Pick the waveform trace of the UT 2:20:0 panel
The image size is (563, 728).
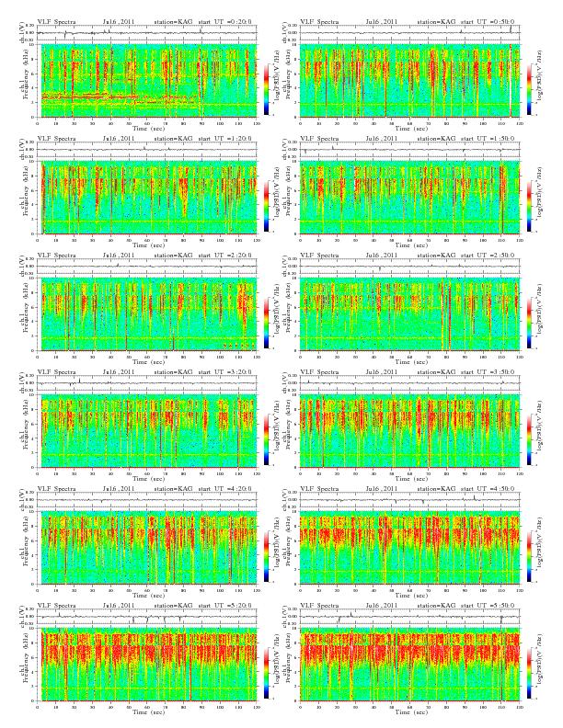pos(147,267)
